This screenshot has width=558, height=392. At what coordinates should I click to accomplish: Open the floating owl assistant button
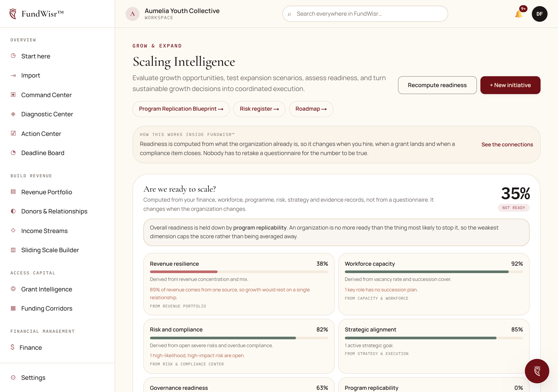tap(537, 371)
